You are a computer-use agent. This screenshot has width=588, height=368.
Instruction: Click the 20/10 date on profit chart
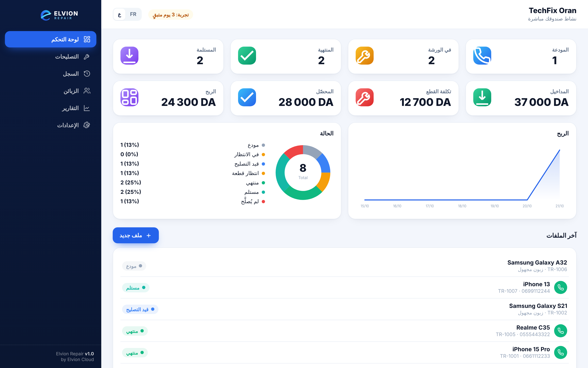[527, 206]
